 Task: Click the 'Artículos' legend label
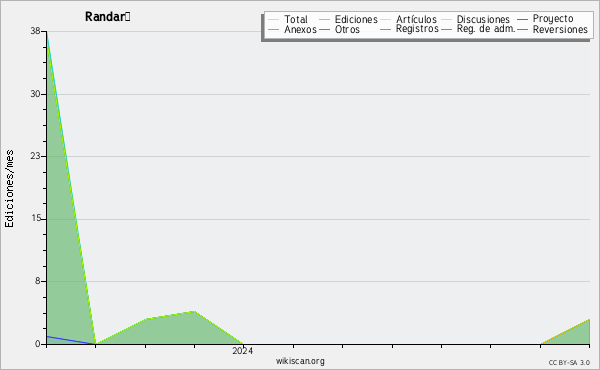416,19
